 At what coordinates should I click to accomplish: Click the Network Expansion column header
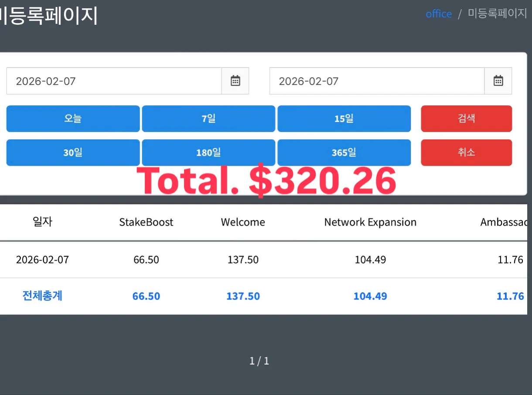(370, 222)
